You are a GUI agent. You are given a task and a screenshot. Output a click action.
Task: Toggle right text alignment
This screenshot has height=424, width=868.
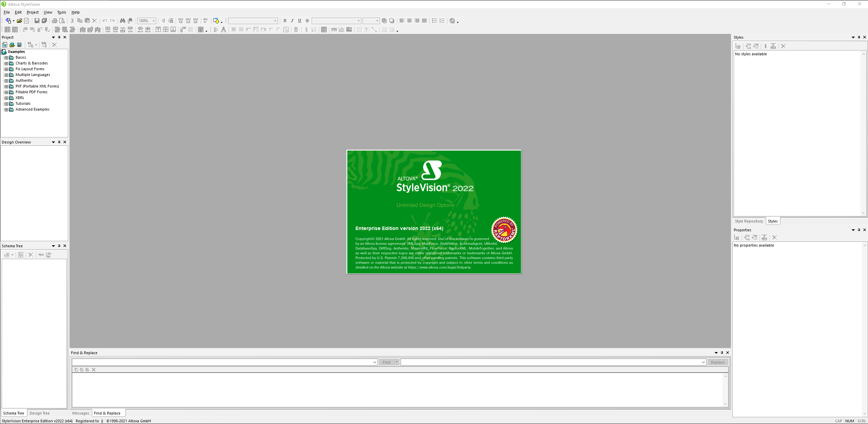click(417, 21)
